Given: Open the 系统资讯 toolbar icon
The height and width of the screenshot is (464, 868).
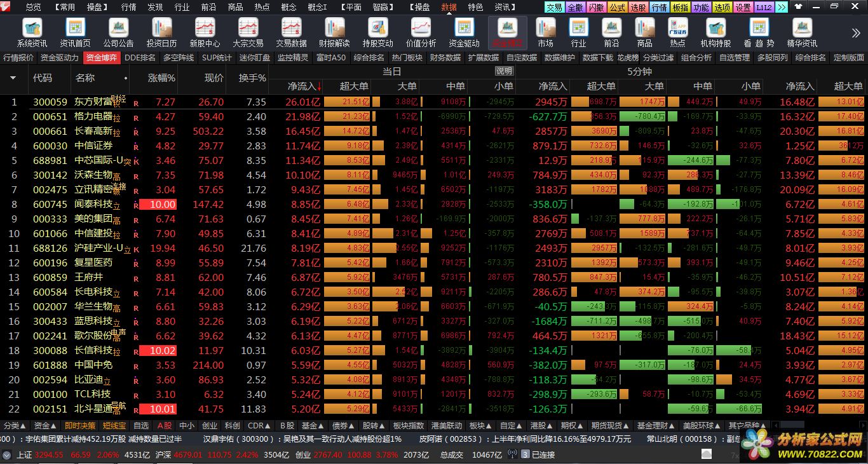Looking at the screenshot, I should 32,32.
